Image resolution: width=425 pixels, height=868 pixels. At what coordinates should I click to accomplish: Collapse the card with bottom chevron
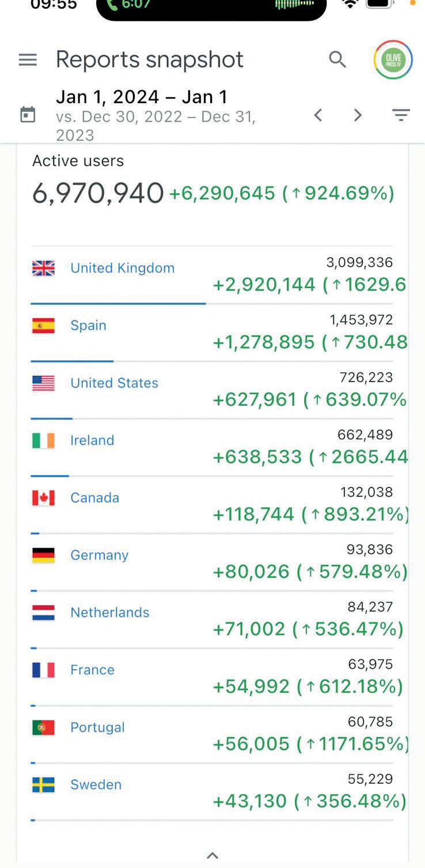[x=212, y=855]
